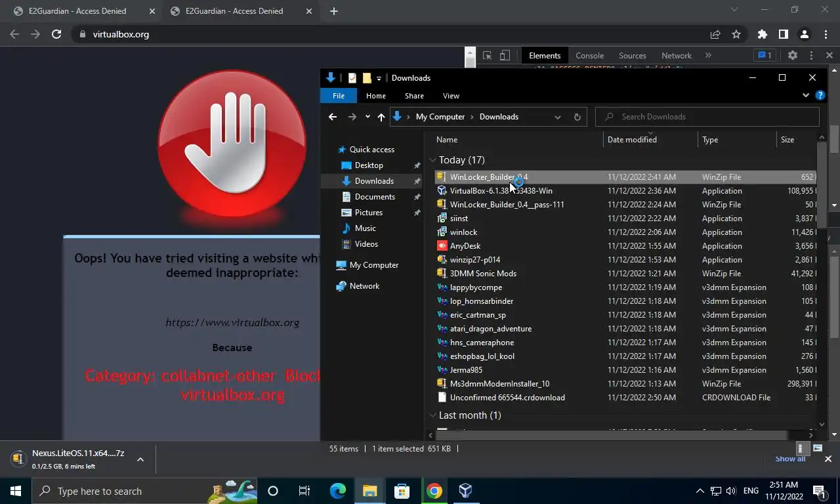Click share page icon in address bar
The height and width of the screenshot is (504, 840).
pos(715,34)
